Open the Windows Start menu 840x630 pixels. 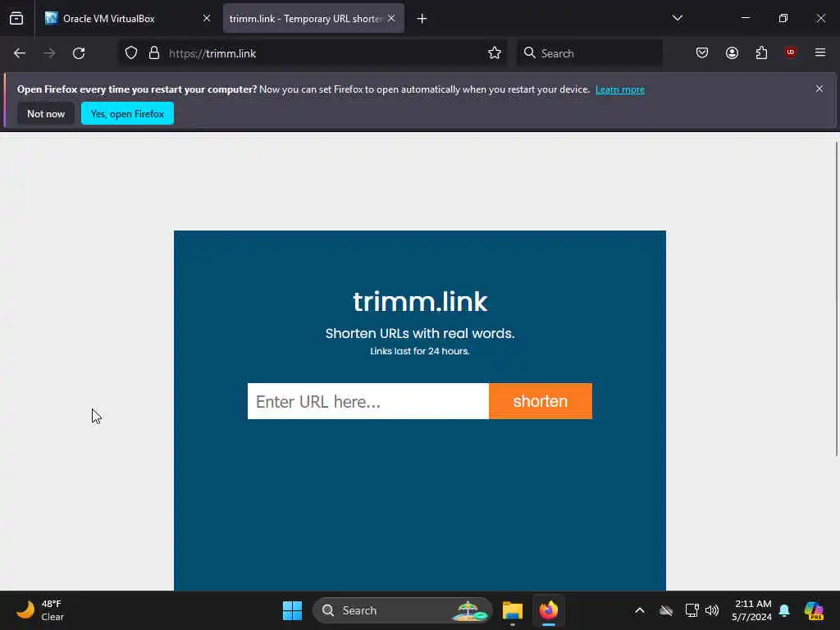pyautogui.click(x=292, y=610)
